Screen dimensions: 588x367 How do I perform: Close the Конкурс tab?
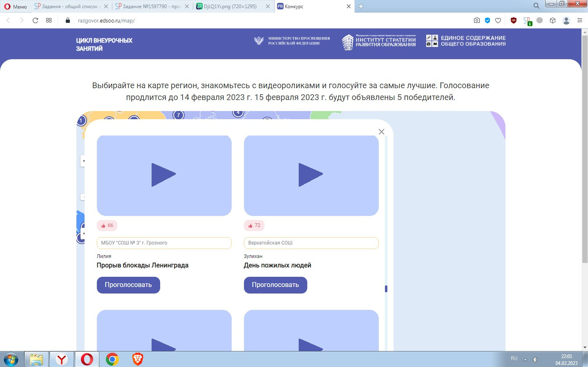(349, 7)
